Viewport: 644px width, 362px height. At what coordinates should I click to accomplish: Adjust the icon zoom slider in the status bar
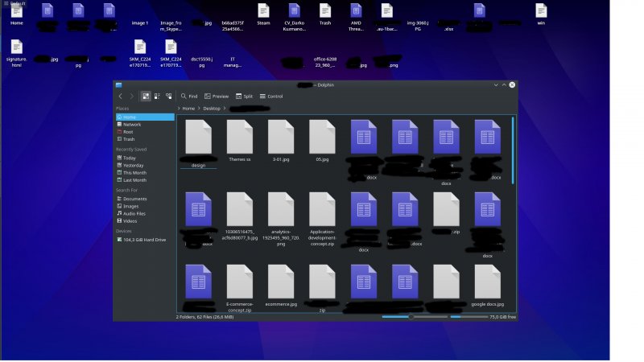click(415, 317)
